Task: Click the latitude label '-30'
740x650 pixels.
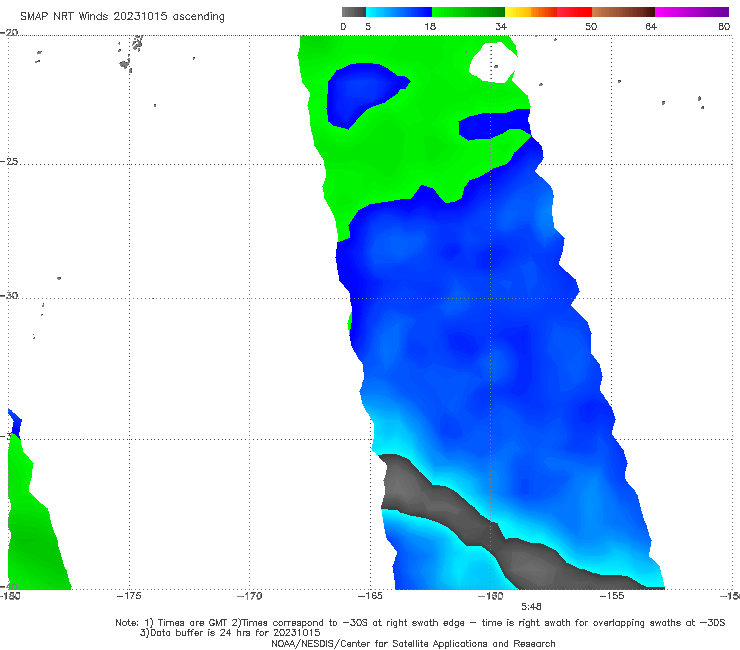Action: (x=9, y=295)
